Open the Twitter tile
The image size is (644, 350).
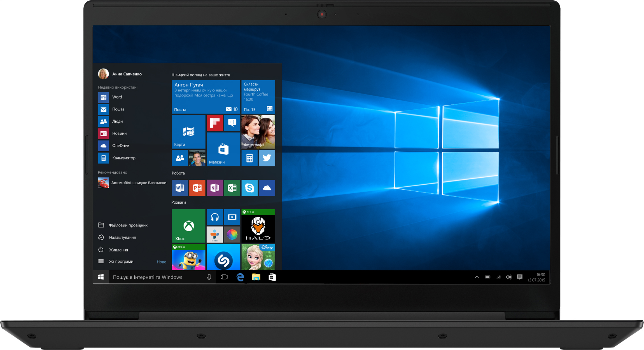coord(267,158)
